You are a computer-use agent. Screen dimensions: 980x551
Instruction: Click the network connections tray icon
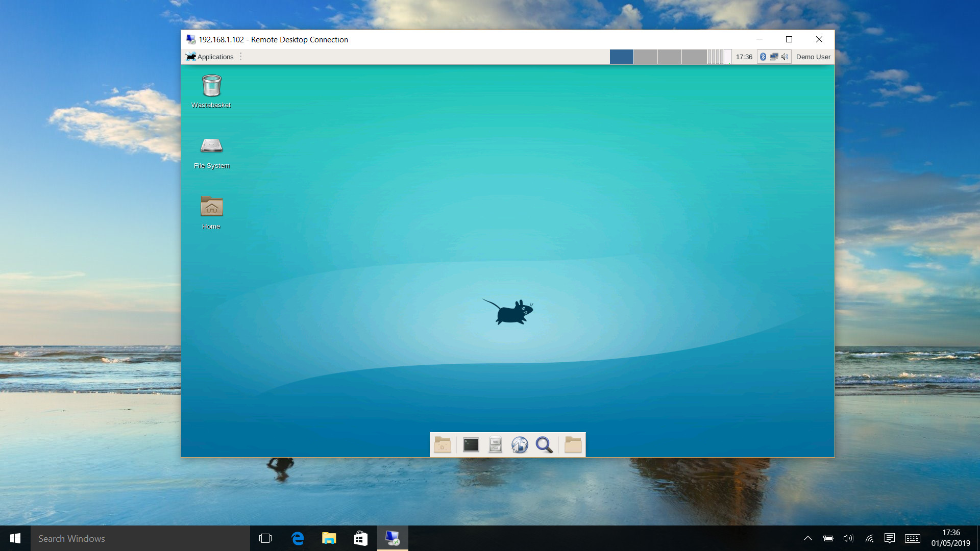tap(774, 57)
